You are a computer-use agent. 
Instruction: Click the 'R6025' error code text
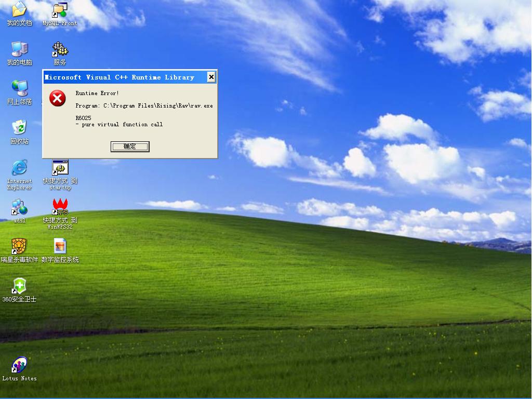tap(84, 118)
